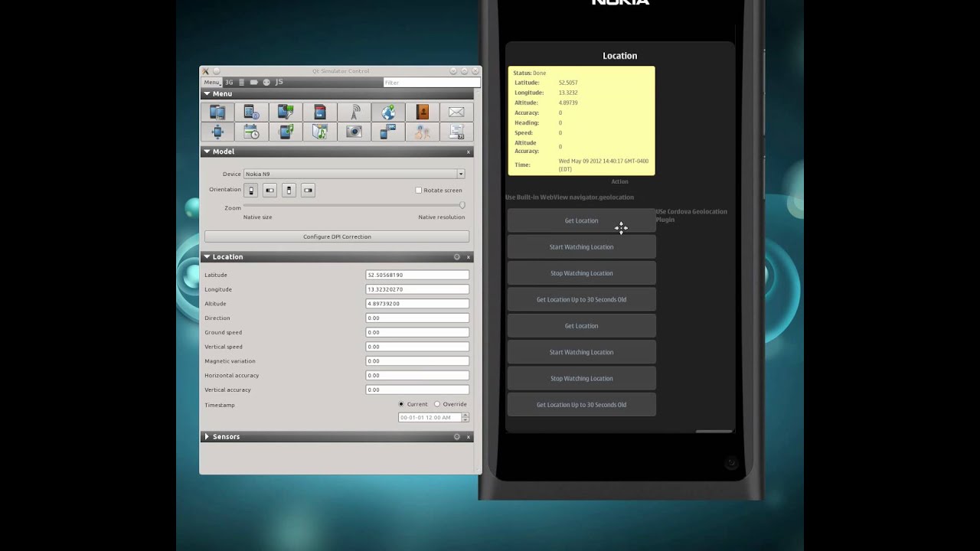
Task: Click the Magnetic variation value field
Action: [x=417, y=361]
